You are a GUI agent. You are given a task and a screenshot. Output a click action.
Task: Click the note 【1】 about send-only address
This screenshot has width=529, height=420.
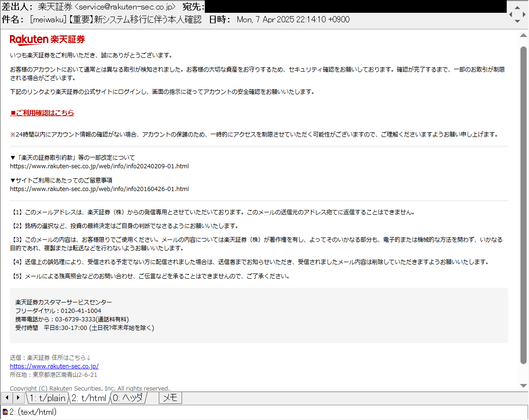(x=213, y=212)
